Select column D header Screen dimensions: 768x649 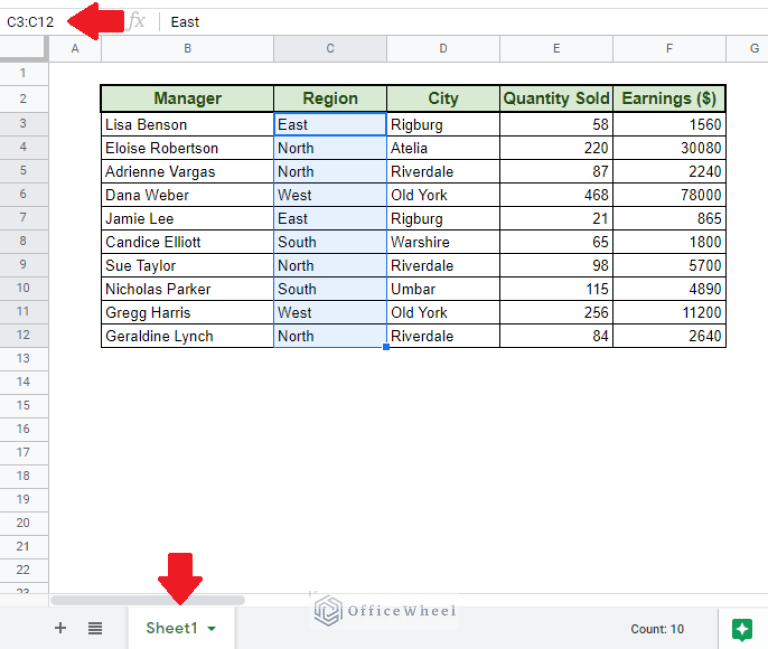point(443,48)
